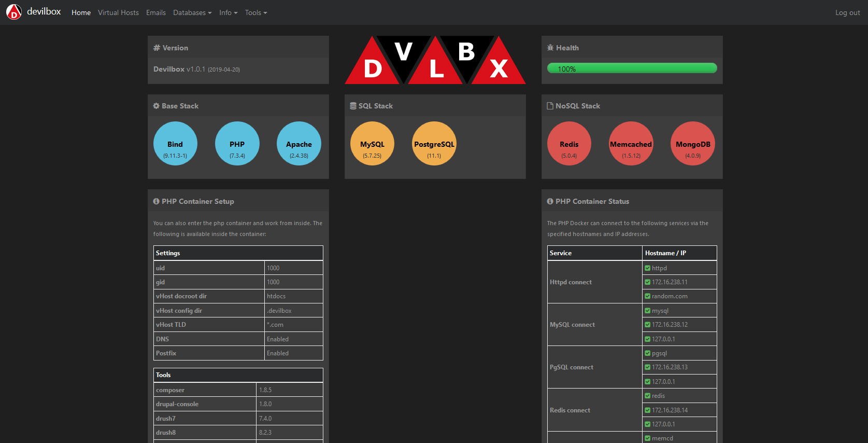Click the Home navigation link
Image resolution: width=868 pixels, height=443 pixels.
[x=81, y=12]
